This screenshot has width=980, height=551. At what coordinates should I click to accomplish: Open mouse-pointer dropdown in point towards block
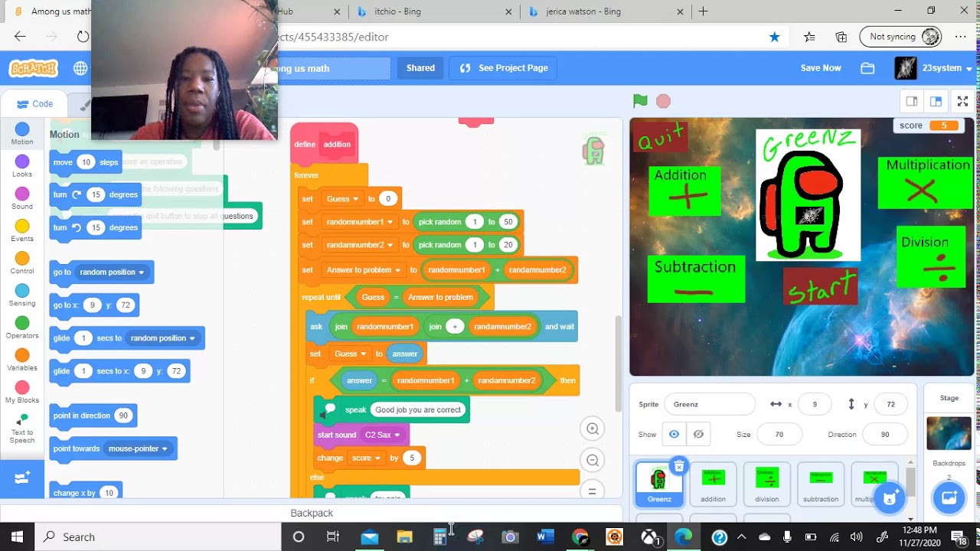(138, 448)
